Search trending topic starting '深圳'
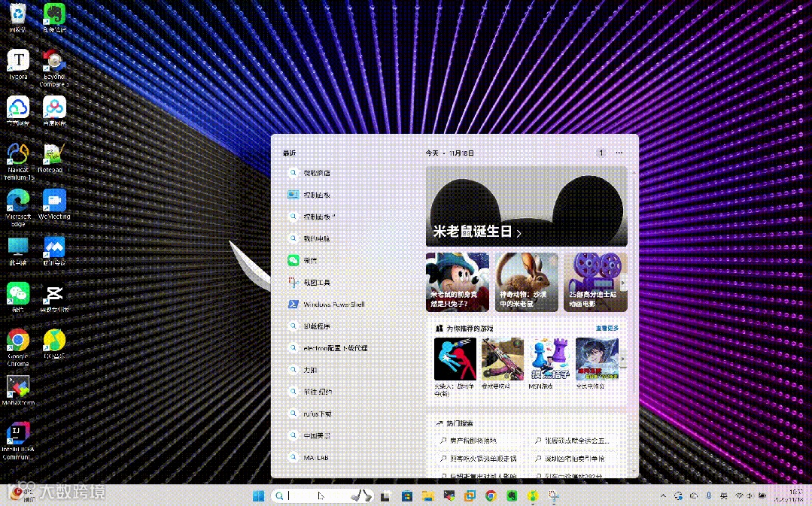The height and width of the screenshot is (506, 812). click(x=572, y=459)
